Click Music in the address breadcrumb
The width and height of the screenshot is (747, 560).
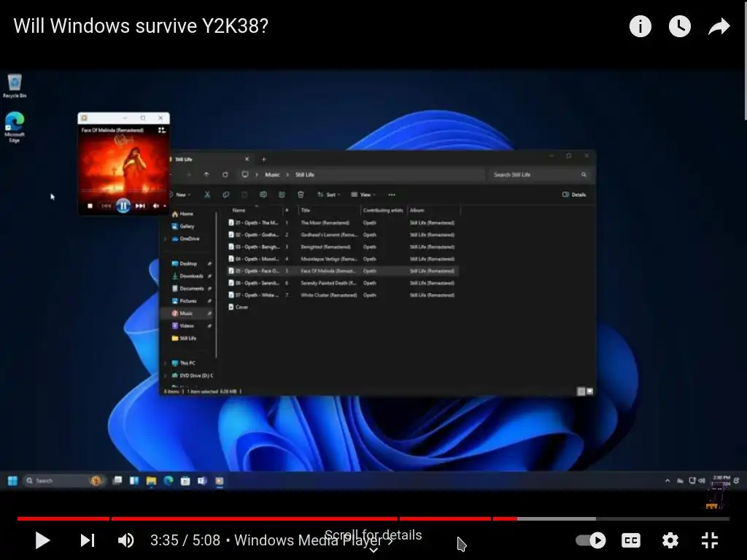click(x=272, y=175)
